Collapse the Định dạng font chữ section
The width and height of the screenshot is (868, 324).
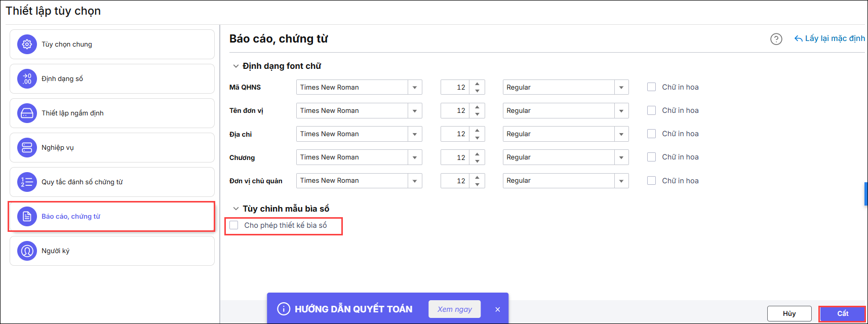[236, 66]
